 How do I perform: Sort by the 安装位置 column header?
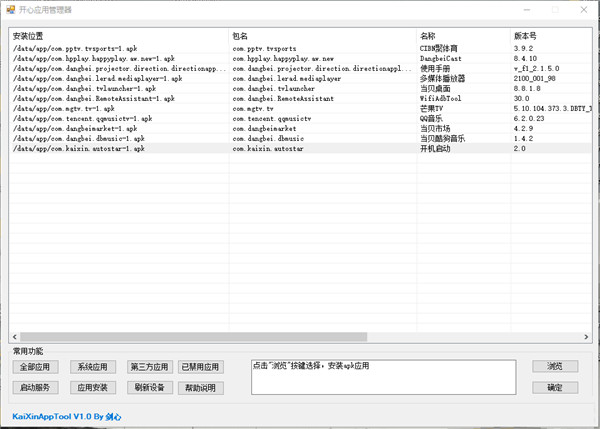(119, 36)
